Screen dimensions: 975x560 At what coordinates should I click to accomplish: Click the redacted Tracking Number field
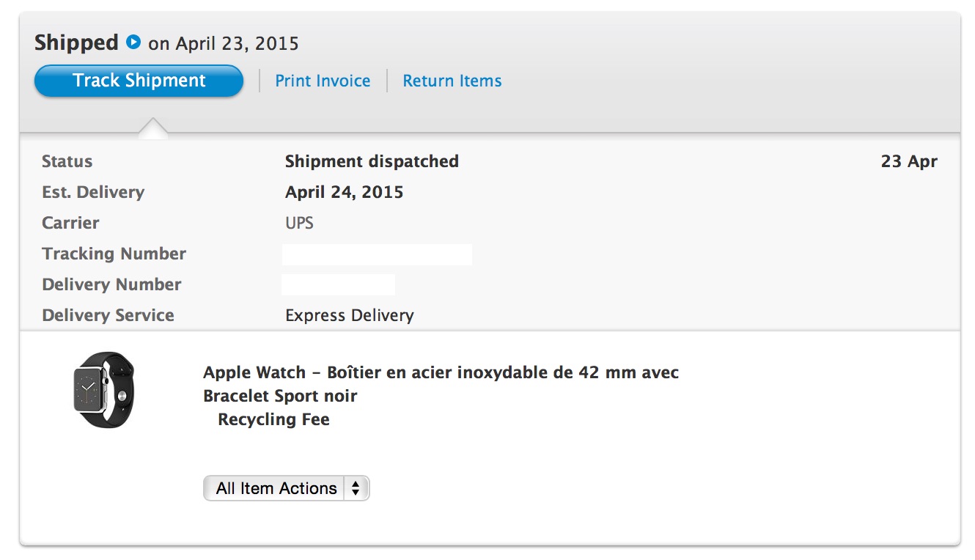[x=377, y=254]
